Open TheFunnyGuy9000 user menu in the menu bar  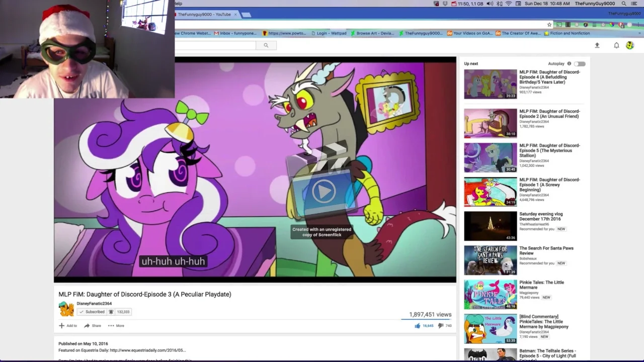595,4
